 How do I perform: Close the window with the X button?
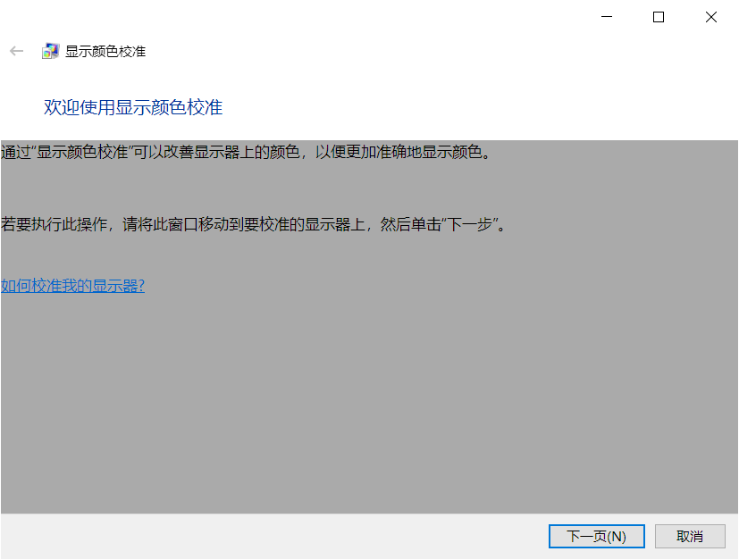click(x=711, y=17)
